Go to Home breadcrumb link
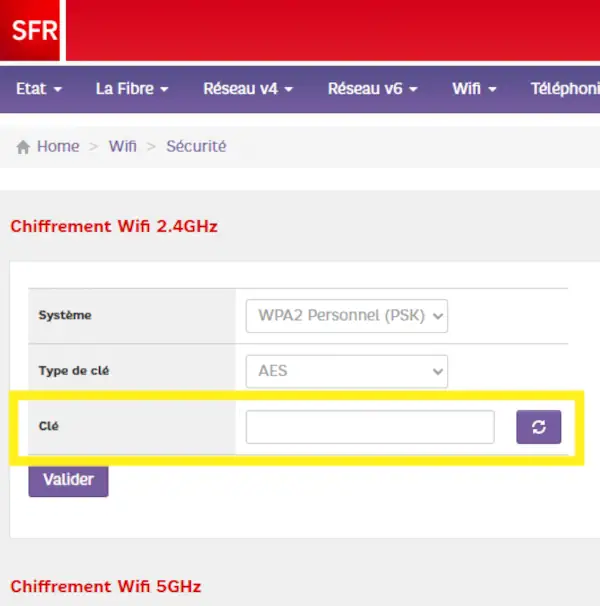Screen dimensions: 600x606 (x=58, y=146)
